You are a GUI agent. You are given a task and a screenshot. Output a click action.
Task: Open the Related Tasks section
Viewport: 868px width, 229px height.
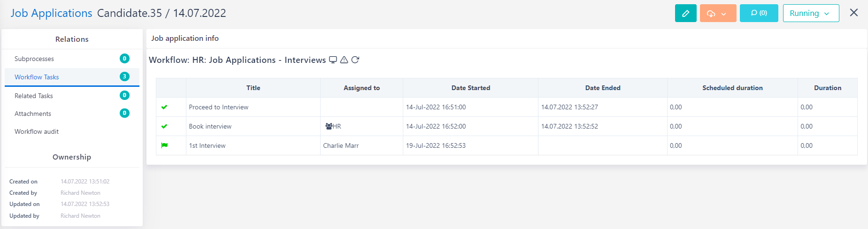point(34,96)
